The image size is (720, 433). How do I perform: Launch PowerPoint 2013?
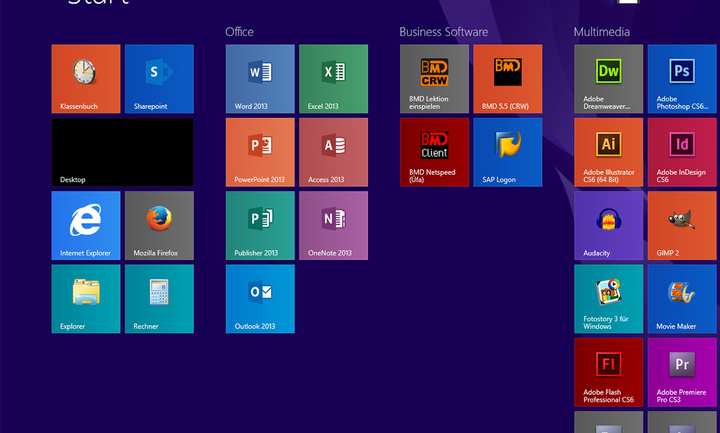point(260,152)
